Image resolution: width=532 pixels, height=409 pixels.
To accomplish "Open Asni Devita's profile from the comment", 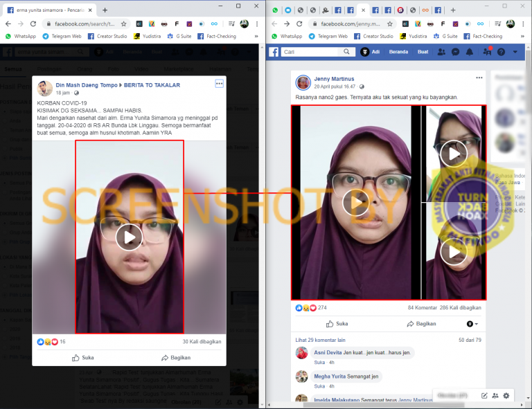I will coord(328,352).
